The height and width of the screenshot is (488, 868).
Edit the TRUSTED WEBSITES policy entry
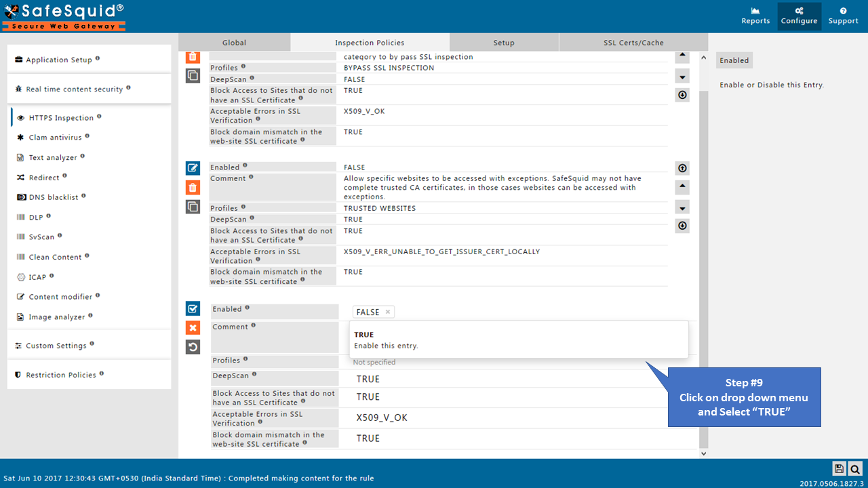(x=193, y=168)
